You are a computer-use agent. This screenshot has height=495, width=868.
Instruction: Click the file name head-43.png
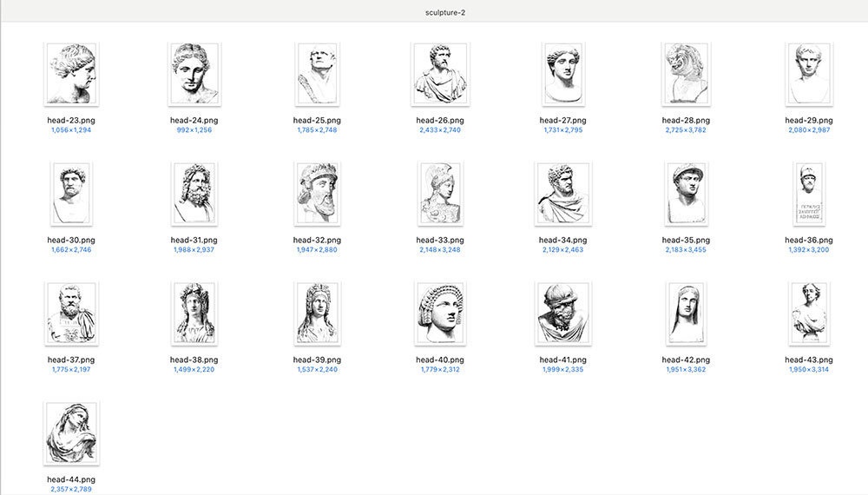(809, 360)
